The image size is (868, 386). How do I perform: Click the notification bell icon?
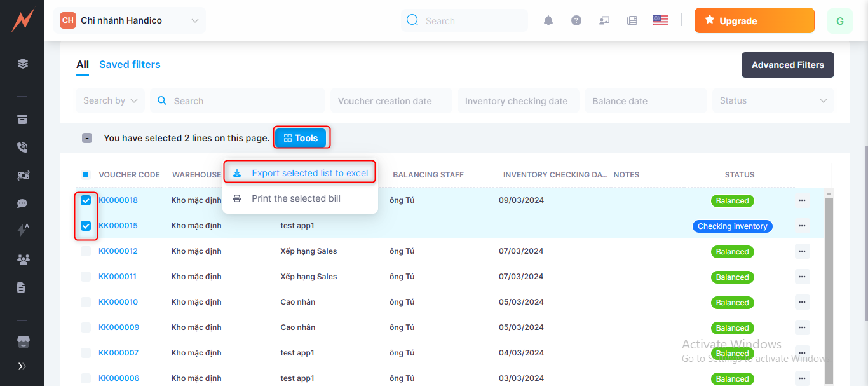548,20
